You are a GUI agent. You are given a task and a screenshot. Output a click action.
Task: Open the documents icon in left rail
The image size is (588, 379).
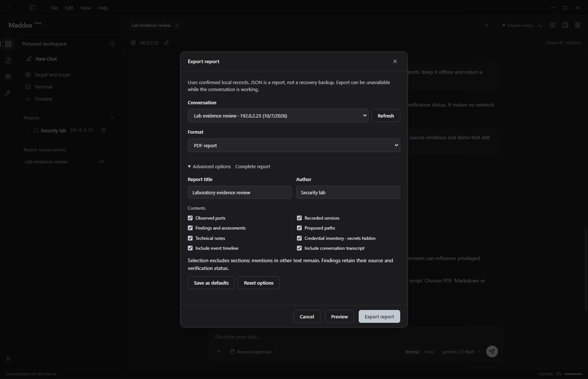click(x=8, y=60)
